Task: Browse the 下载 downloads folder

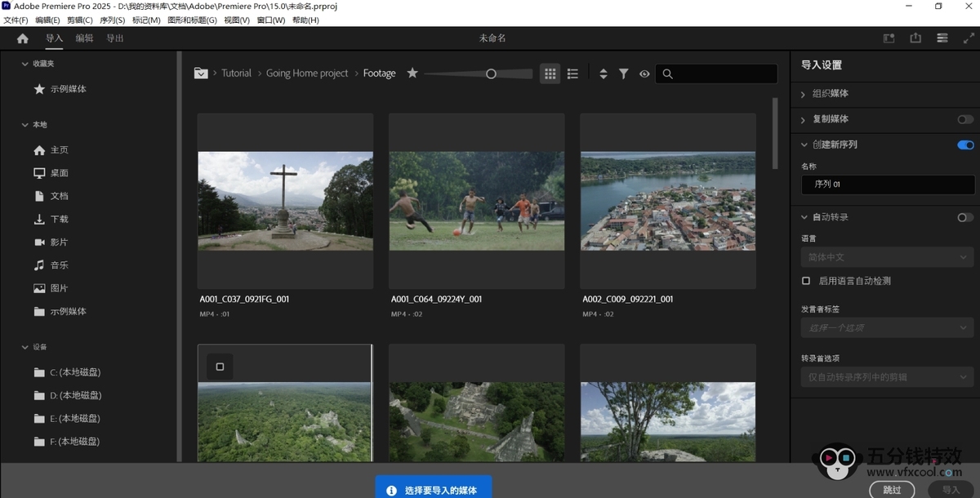Action: (x=51, y=219)
